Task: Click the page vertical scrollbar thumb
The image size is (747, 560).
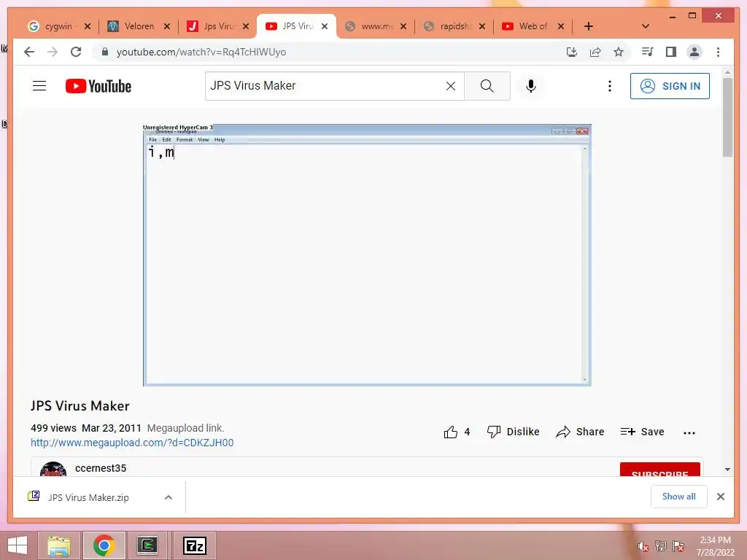Action: (x=727, y=117)
